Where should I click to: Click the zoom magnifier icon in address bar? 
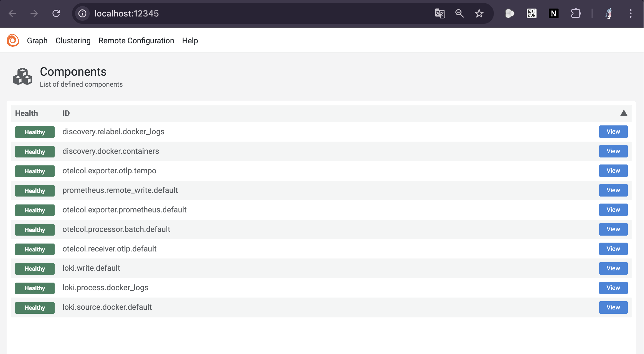[459, 13]
